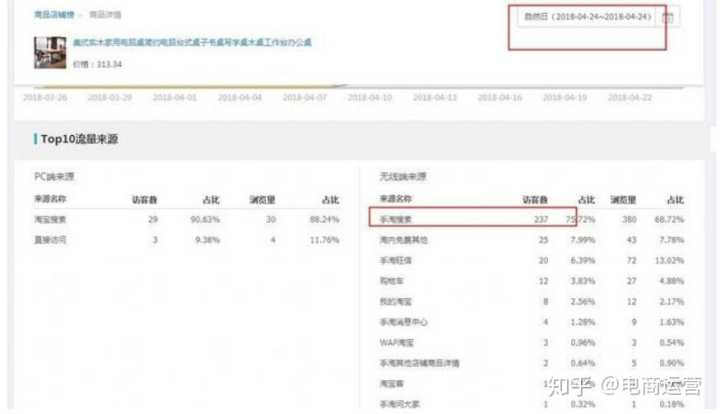Screen dimensions: 720x414
Task: Click the 13.02% value in wireless table
Action: (x=669, y=260)
